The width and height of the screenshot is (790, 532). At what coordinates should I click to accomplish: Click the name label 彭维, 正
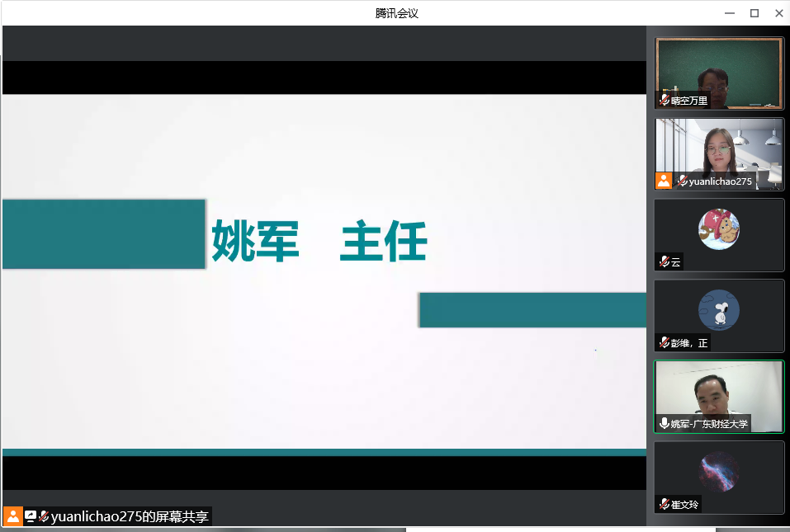point(689,343)
